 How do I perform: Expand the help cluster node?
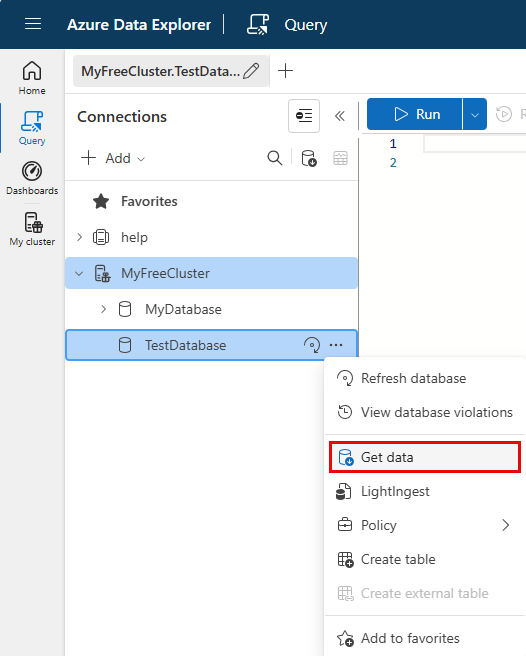point(80,237)
